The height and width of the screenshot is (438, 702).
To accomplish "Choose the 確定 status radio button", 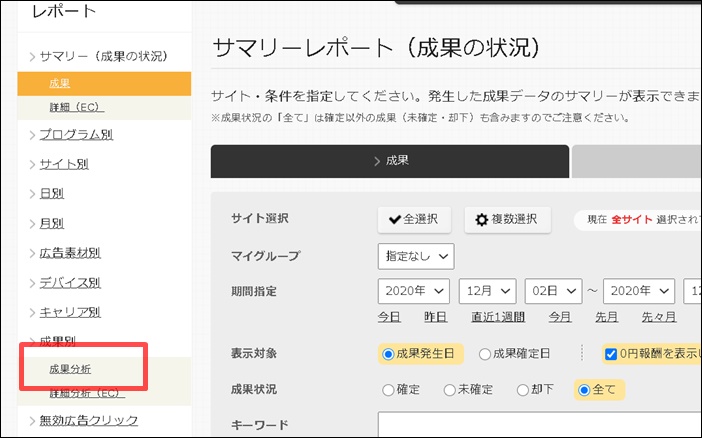I will [388, 389].
